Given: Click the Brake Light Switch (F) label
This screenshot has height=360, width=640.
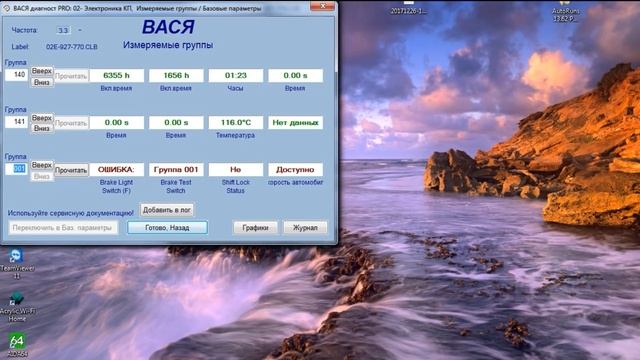Looking at the screenshot, I should [x=116, y=187].
